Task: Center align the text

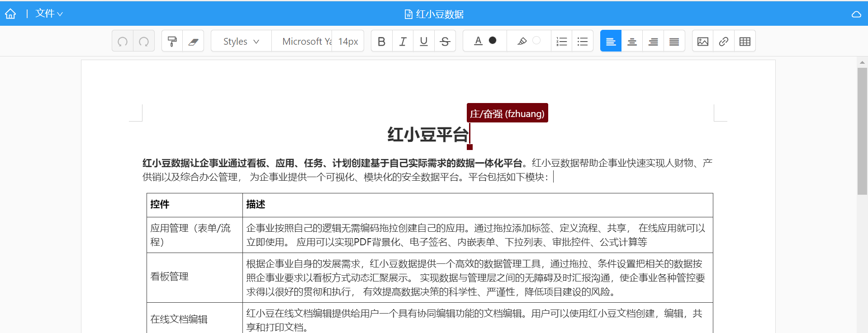Action: click(x=632, y=42)
